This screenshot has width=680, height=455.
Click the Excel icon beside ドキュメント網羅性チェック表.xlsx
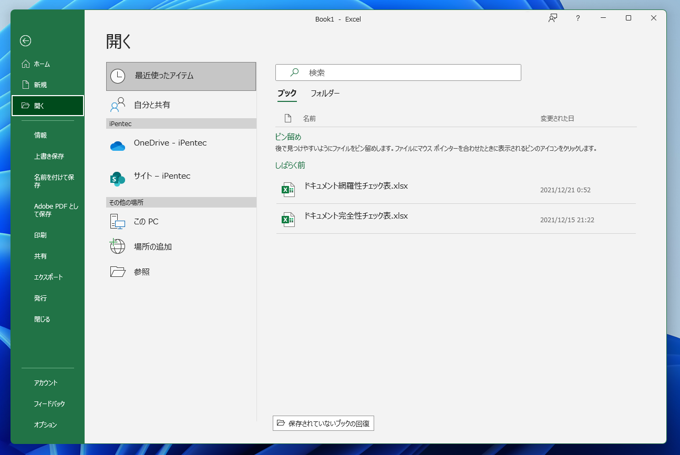pyautogui.click(x=288, y=190)
